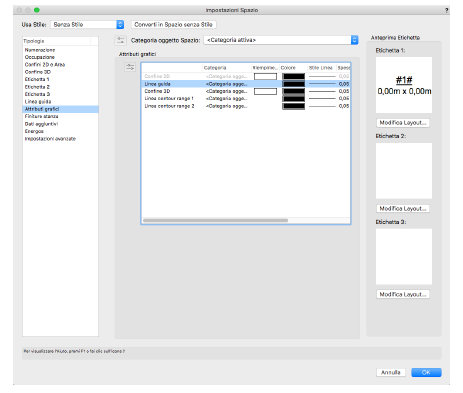Viewport: 463px width, 393px height.
Task: Click the Categoria column header
Action: (227, 68)
